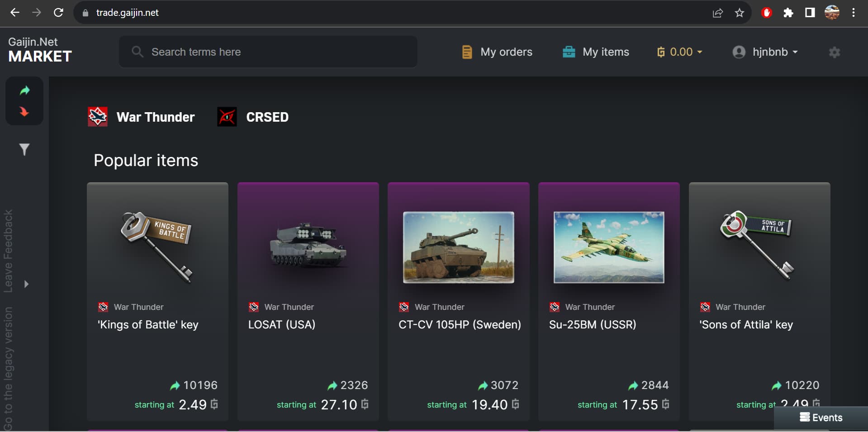Viewport: 868px width, 432px height.
Task: Open the Chrome three-dot menu
Action: click(853, 13)
